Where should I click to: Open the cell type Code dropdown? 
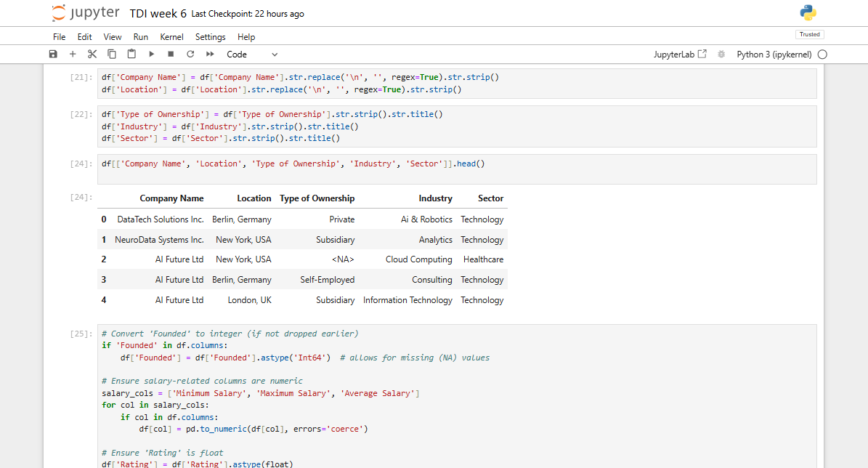point(252,55)
